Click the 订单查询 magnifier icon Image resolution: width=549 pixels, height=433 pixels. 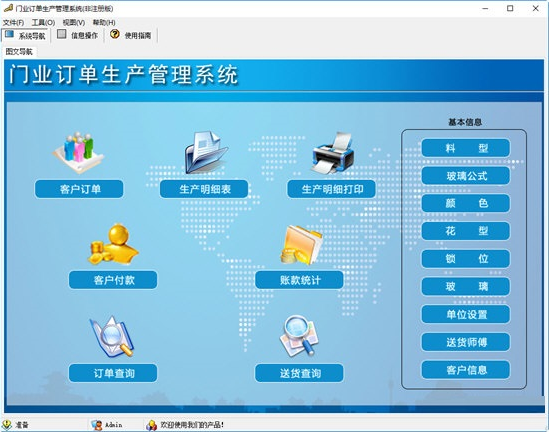point(112,337)
